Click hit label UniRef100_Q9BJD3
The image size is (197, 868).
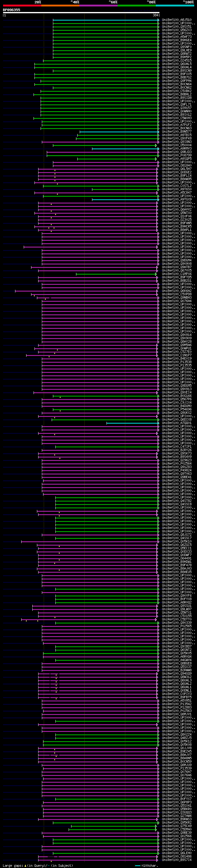click(176, 152)
